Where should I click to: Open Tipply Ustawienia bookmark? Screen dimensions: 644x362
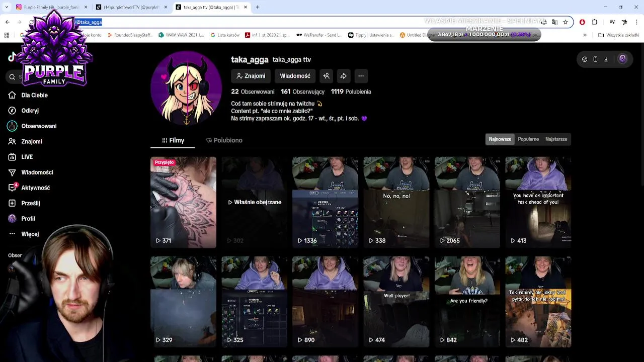[x=371, y=35]
